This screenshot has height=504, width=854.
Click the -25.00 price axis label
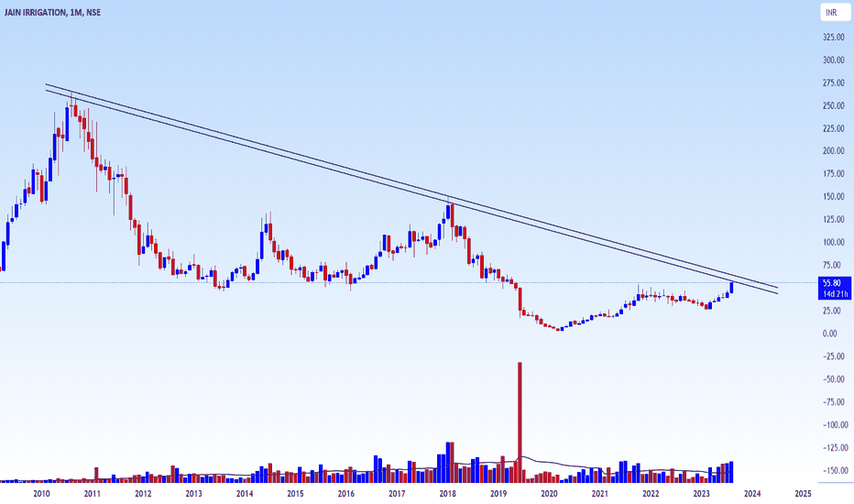point(835,356)
